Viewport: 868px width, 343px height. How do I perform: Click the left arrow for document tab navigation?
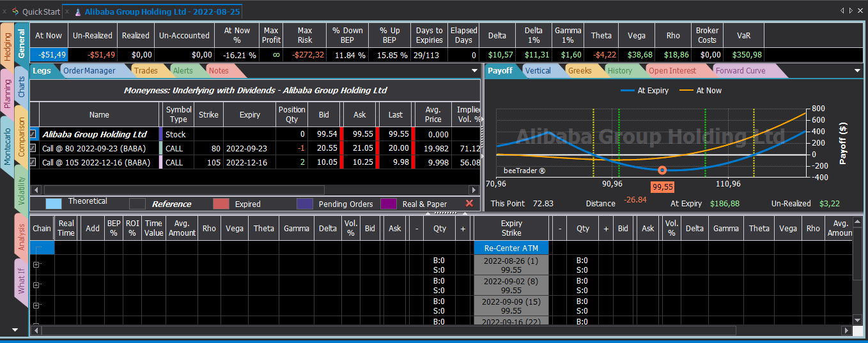pos(842,10)
